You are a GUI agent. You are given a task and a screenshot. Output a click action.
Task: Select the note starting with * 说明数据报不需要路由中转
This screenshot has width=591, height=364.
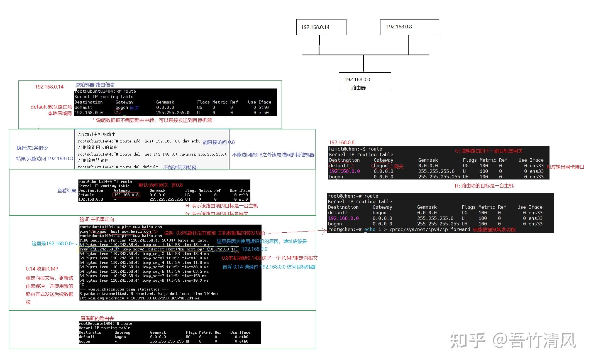[152, 120]
